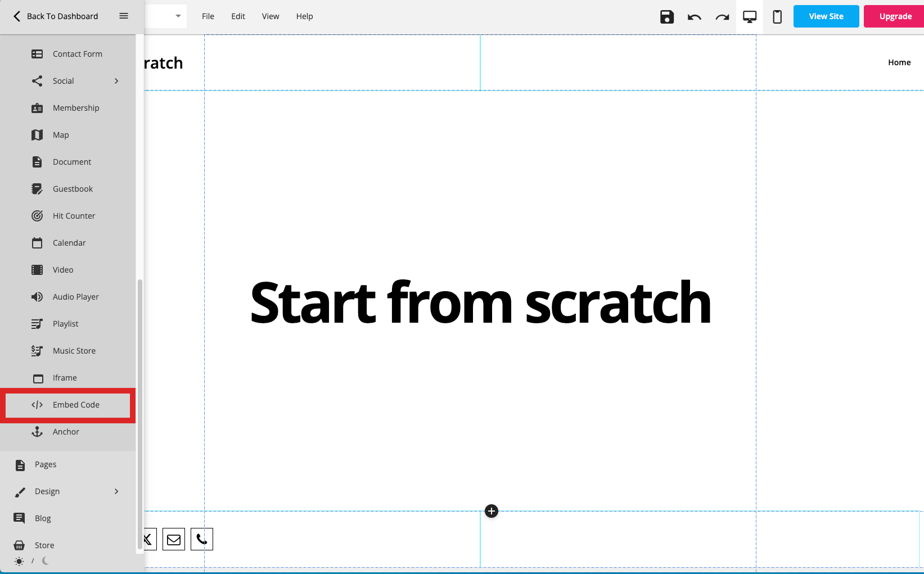924x574 pixels.
Task: Switch to mobile preview
Action: pos(777,17)
